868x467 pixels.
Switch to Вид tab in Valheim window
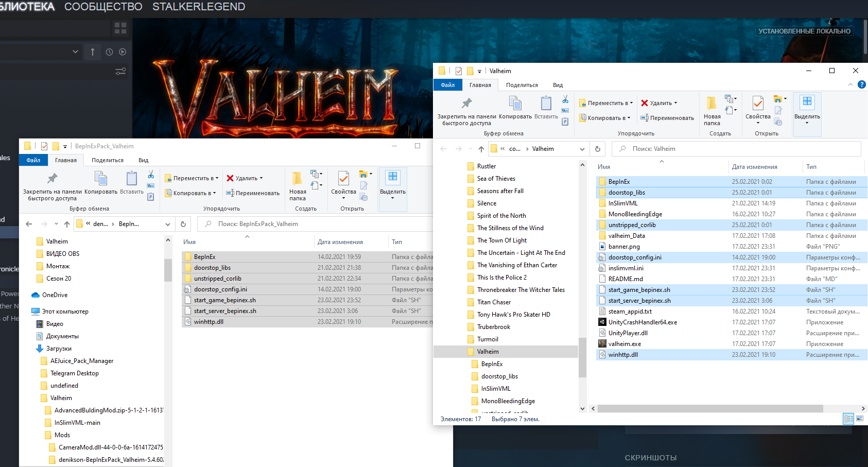(558, 85)
